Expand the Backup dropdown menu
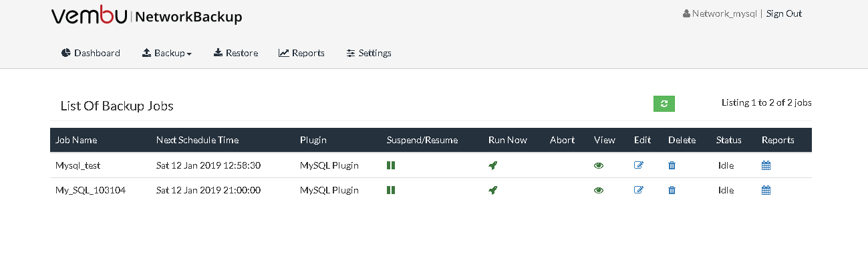Screen dimensions: 868x257 (167, 53)
